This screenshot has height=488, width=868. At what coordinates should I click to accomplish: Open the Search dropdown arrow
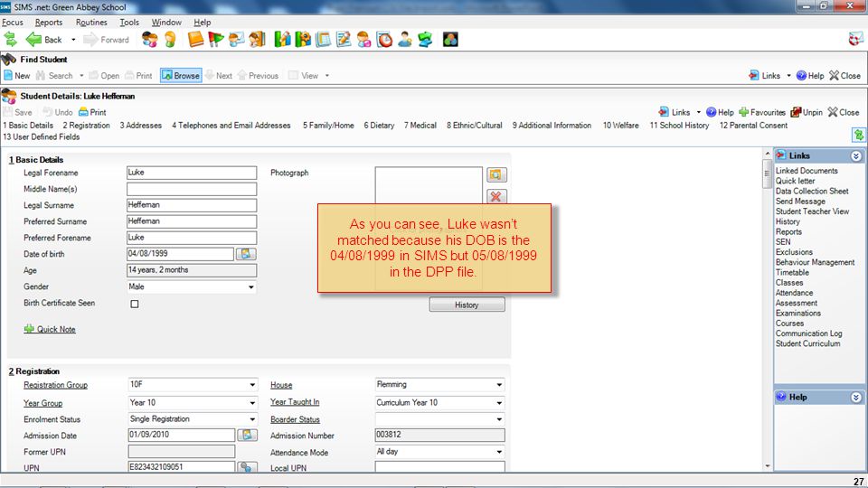81,76
